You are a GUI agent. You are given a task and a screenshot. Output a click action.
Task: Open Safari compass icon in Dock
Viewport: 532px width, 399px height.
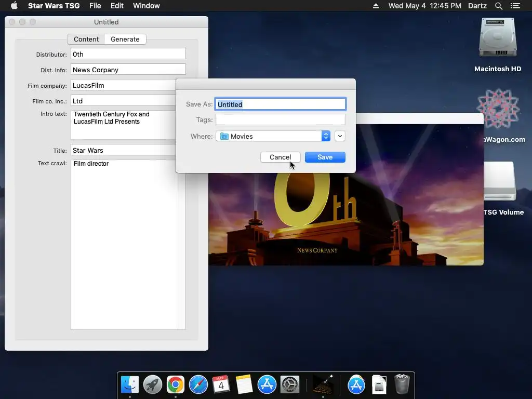pos(198,385)
